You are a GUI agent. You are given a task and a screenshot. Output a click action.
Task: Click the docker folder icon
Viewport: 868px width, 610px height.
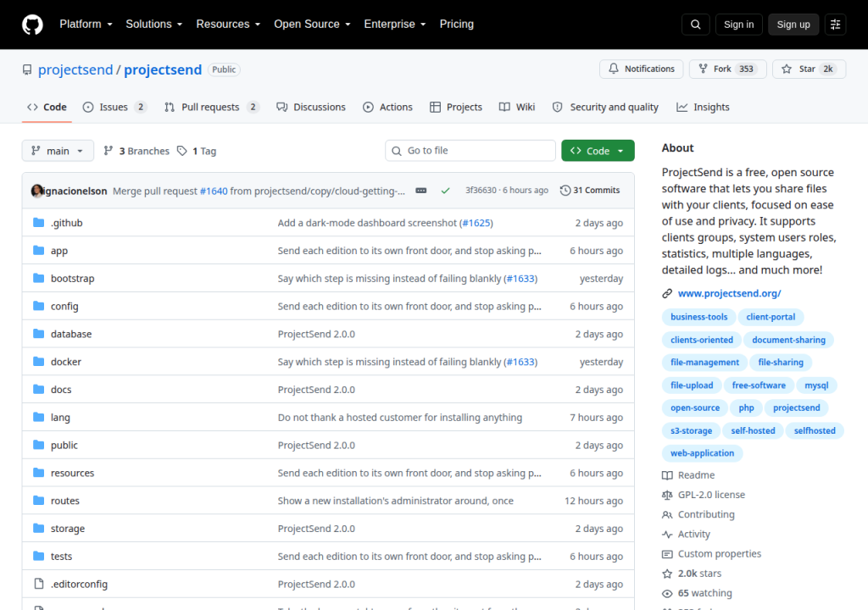[x=38, y=362]
